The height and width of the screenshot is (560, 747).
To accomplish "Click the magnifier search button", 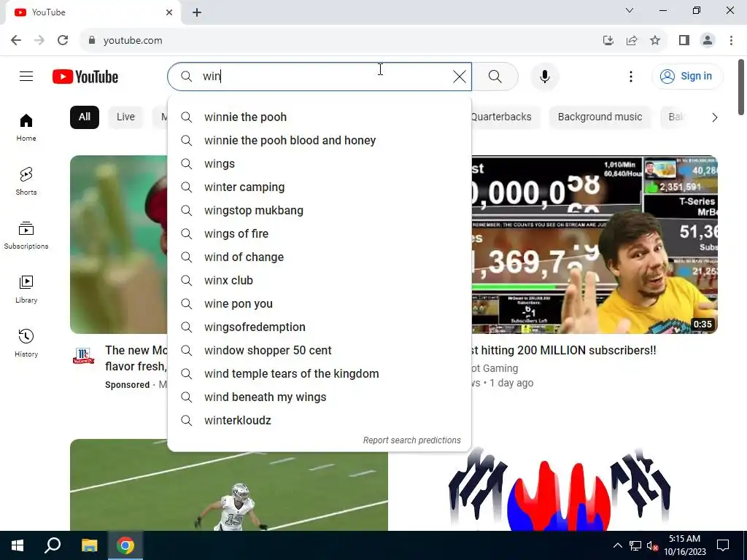I will [495, 76].
